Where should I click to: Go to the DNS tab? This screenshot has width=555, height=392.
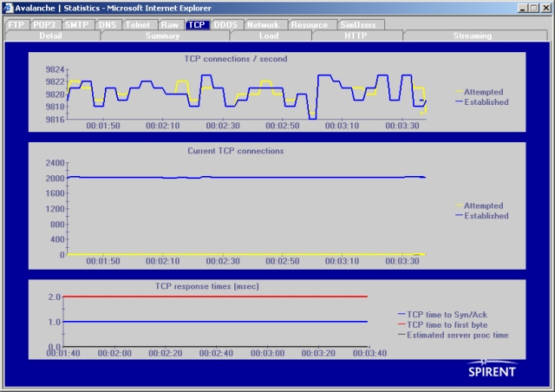coord(108,25)
